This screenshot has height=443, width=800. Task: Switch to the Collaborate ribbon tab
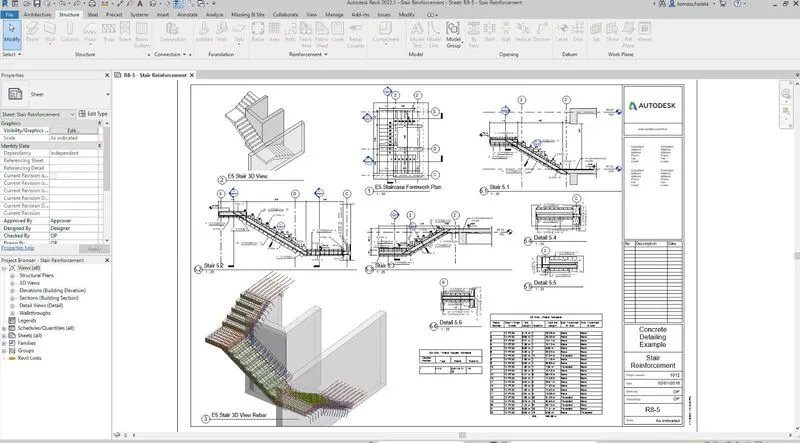pos(285,15)
